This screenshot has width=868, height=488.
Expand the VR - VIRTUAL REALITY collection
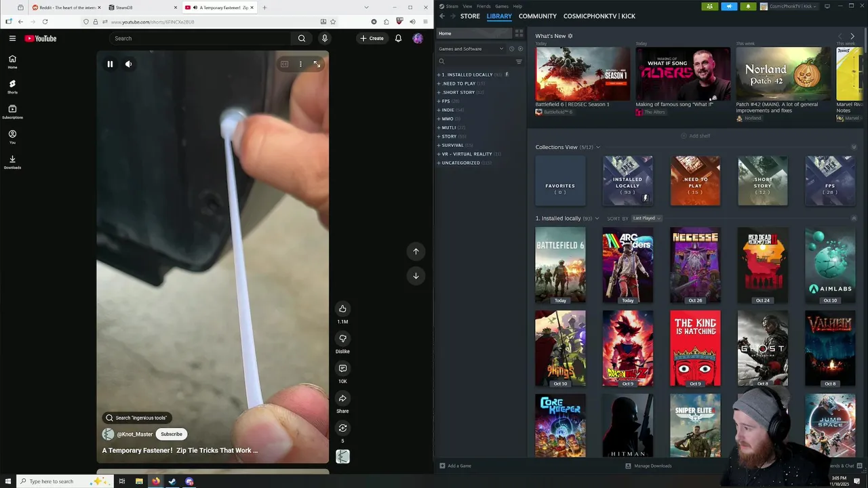tap(439, 154)
